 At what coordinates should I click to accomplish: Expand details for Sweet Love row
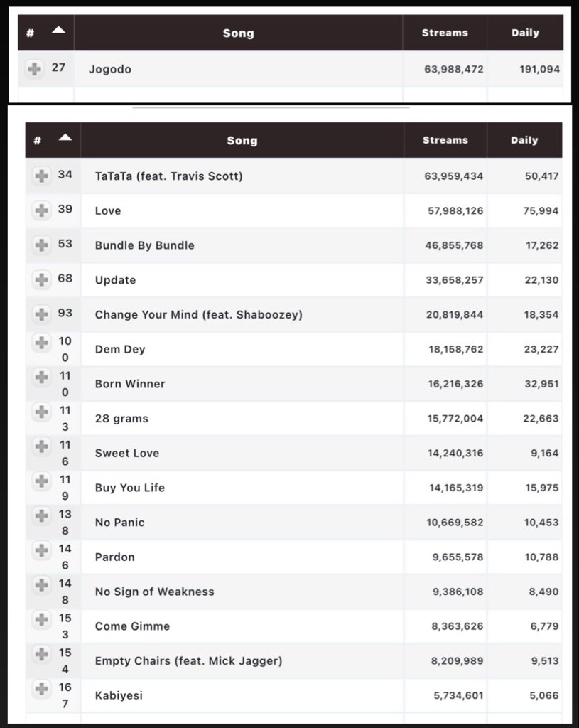[42, 446]
